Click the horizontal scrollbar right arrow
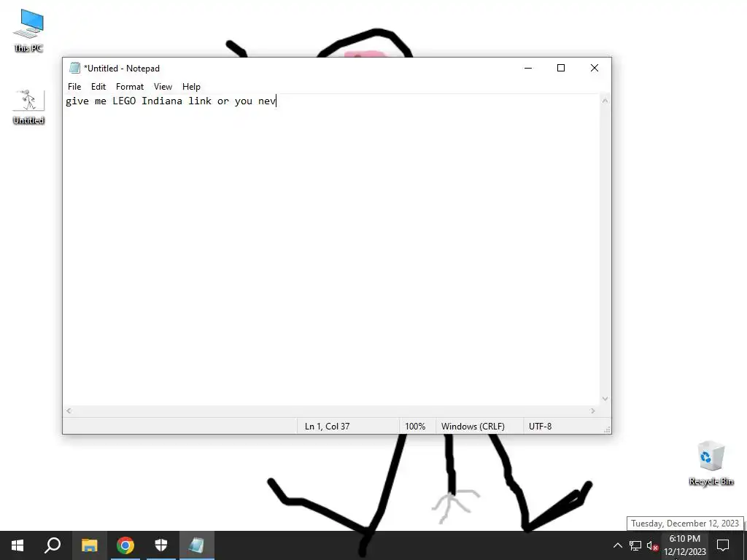The width and height of the screenshot is (747, 560). click(x=593, y=411)
